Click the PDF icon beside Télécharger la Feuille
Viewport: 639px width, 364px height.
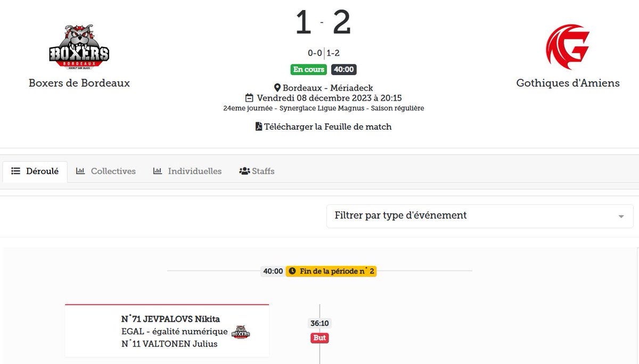(x=259, y=127)
